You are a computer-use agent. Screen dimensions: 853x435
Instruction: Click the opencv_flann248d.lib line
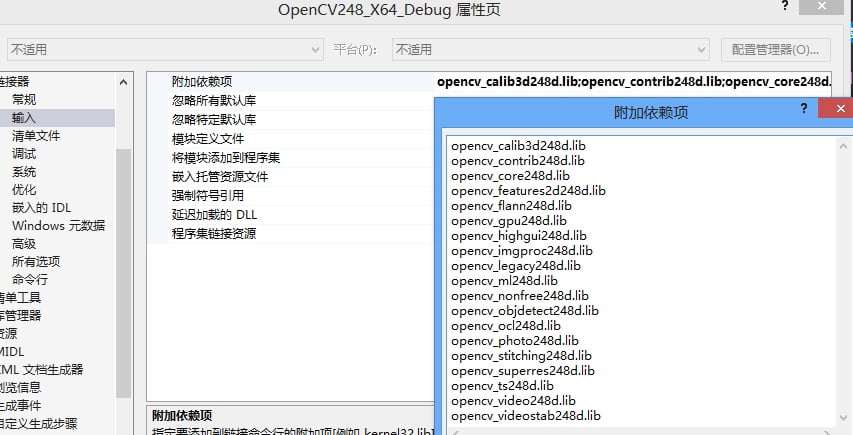tap(511, 206)
